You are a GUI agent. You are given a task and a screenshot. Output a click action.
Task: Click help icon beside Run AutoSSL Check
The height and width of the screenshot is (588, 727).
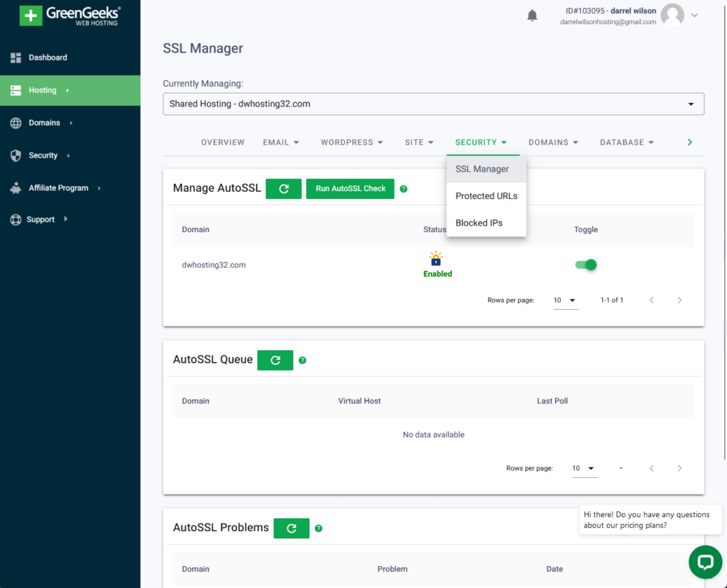coord(403,189)
